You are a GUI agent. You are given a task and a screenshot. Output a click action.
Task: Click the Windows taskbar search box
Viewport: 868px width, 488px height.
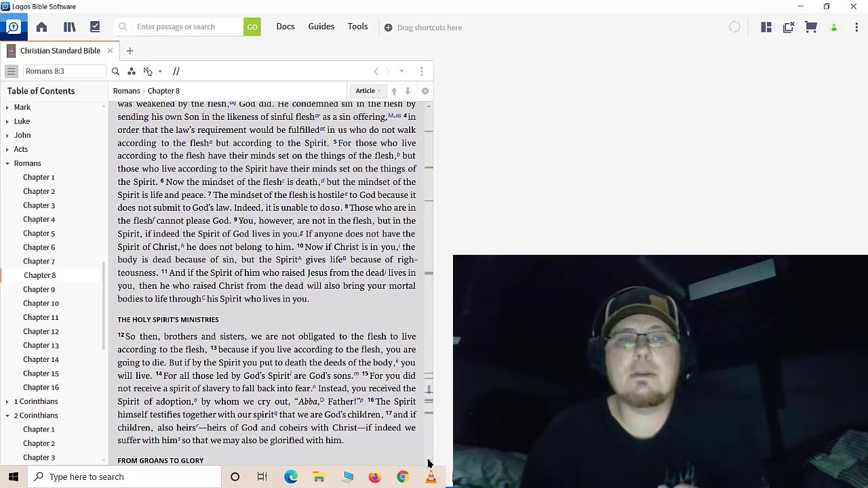[125, 476]
